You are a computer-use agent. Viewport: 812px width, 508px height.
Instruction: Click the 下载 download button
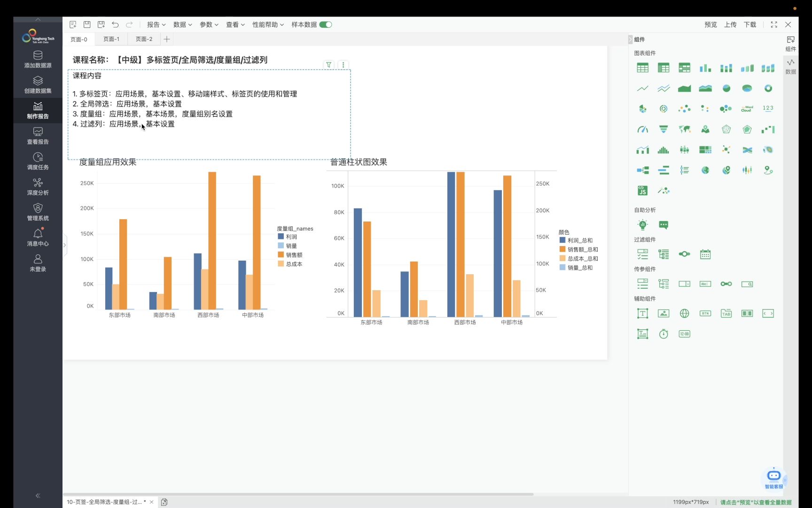(750, 24)
